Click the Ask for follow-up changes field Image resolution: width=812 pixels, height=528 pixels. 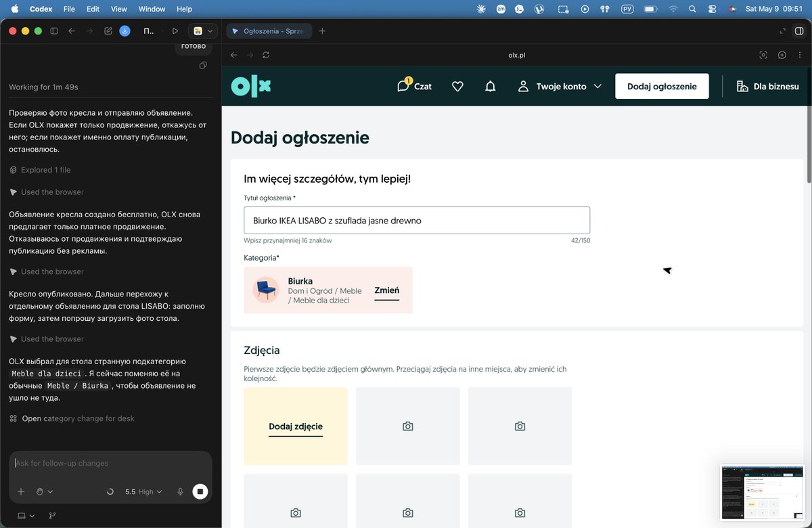(110, 464)
